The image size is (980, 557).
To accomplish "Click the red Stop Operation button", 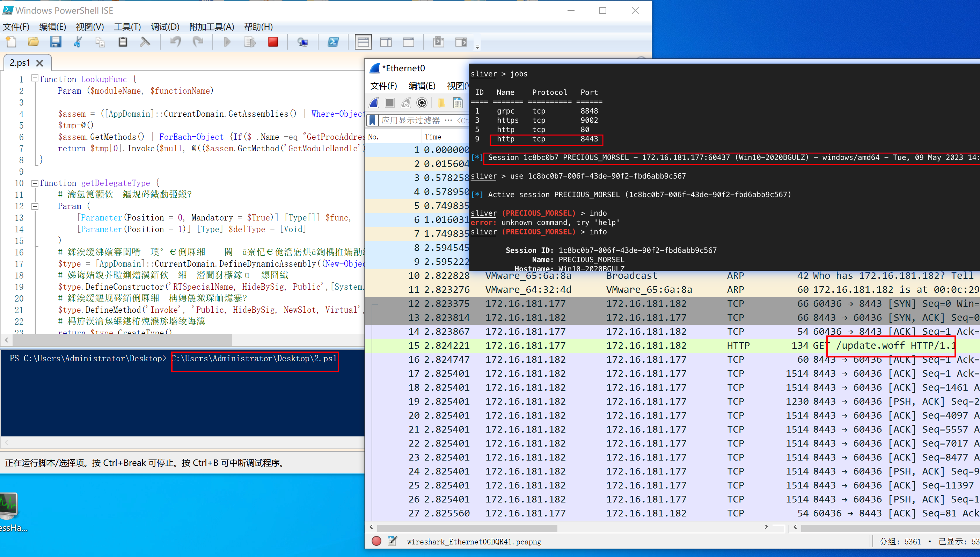I will pyautogui.click(x=273, y=42).
